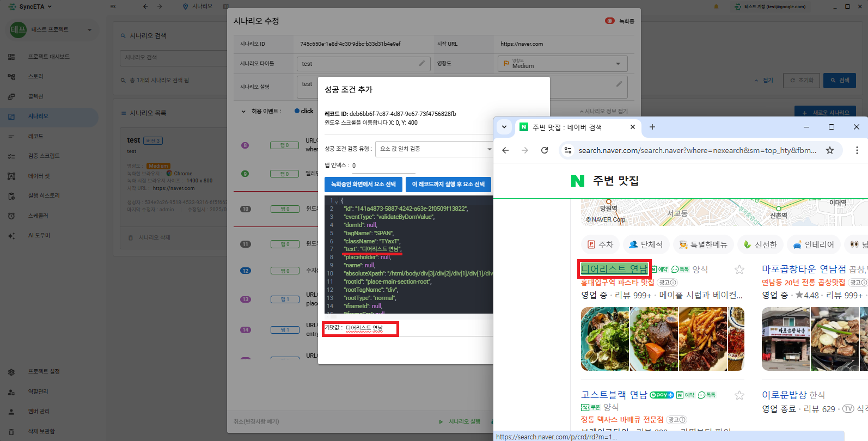Open the 테스트 프로젝트 project selector
This screenshot has height=441, width=868.
(53, 29)
